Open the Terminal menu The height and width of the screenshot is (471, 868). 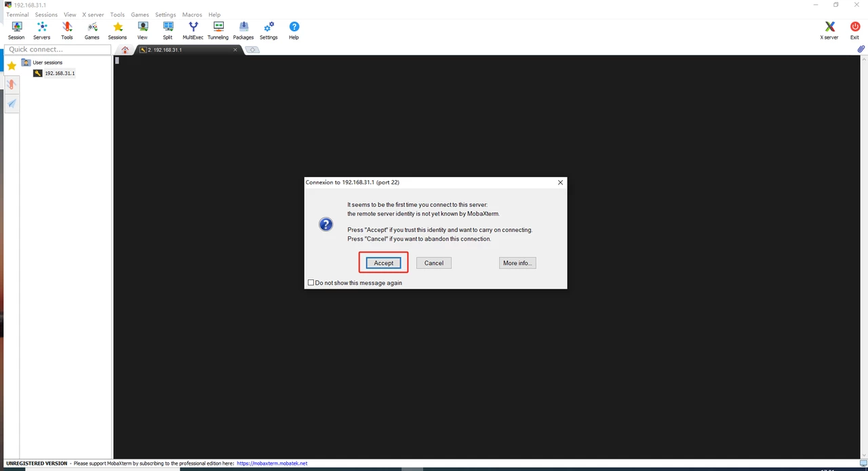pyautogui.click(x=18, y=14)
